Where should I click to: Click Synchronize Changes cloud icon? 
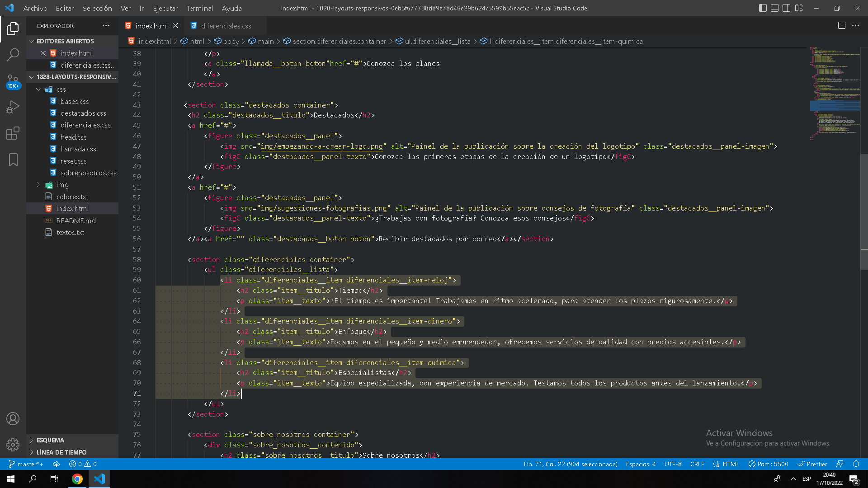(x=56, y=464)
